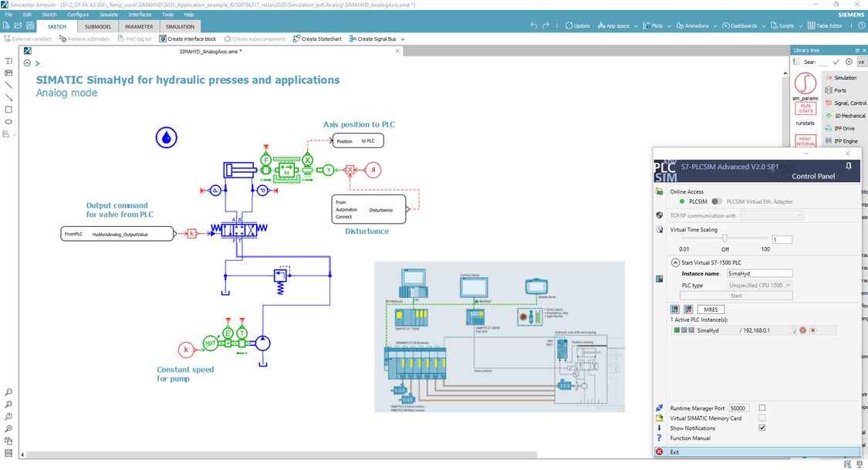Click Create interface block
This screenshot has height=470, width=868.
coord(187,39)
